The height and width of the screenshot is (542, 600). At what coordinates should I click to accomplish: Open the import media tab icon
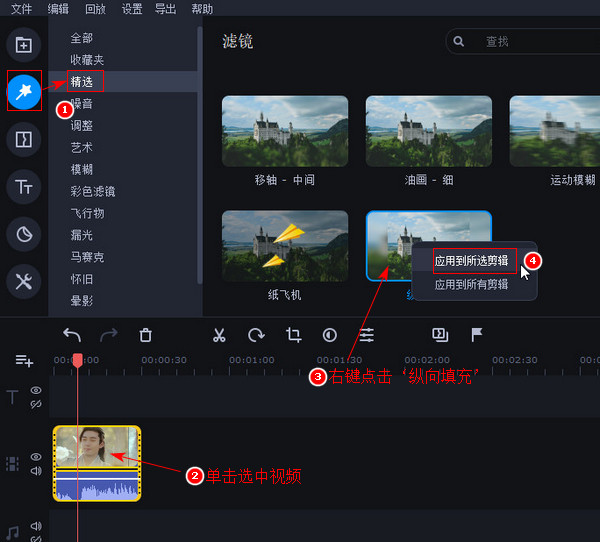click(x=24, y=45)
